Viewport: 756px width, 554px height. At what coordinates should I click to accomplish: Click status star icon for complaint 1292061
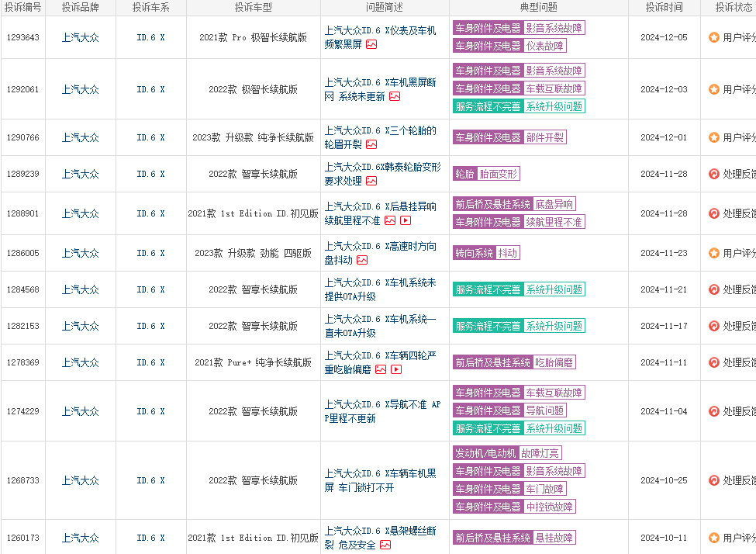(714, 89)
